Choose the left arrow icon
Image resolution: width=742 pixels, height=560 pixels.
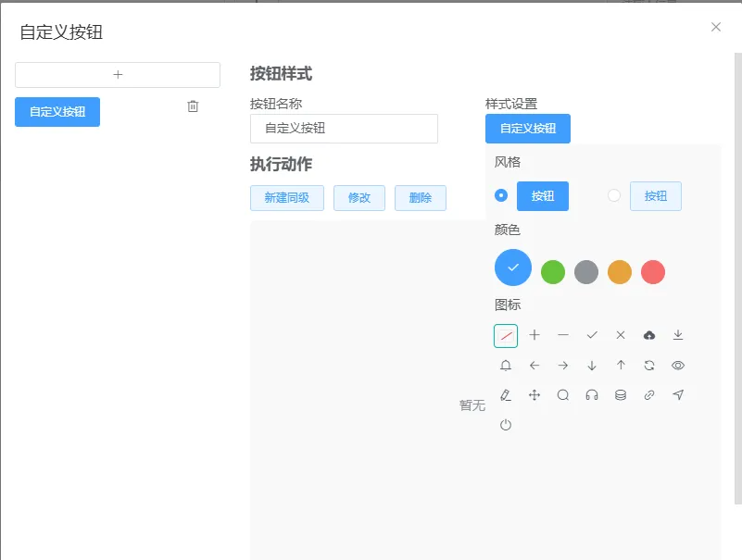[x=534, y=365]
